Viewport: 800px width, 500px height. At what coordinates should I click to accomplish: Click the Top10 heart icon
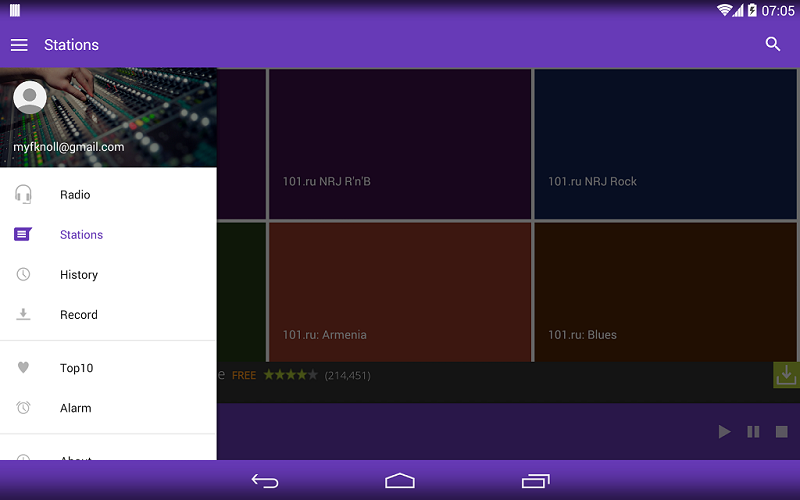(x=23, y=367)
